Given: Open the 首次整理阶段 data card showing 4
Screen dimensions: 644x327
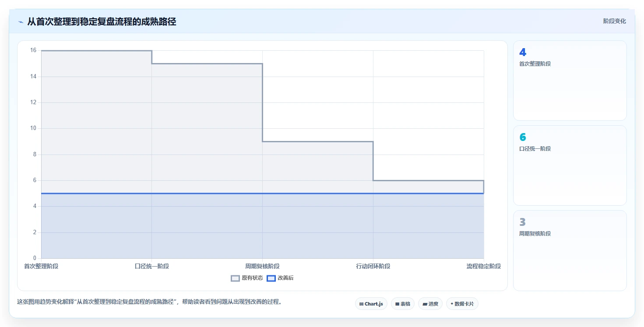Looking at the screenshot, I should (570, 81).
